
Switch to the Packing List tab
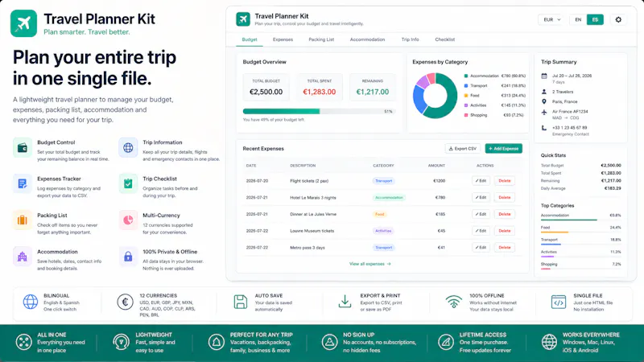[x=321, y=39]
